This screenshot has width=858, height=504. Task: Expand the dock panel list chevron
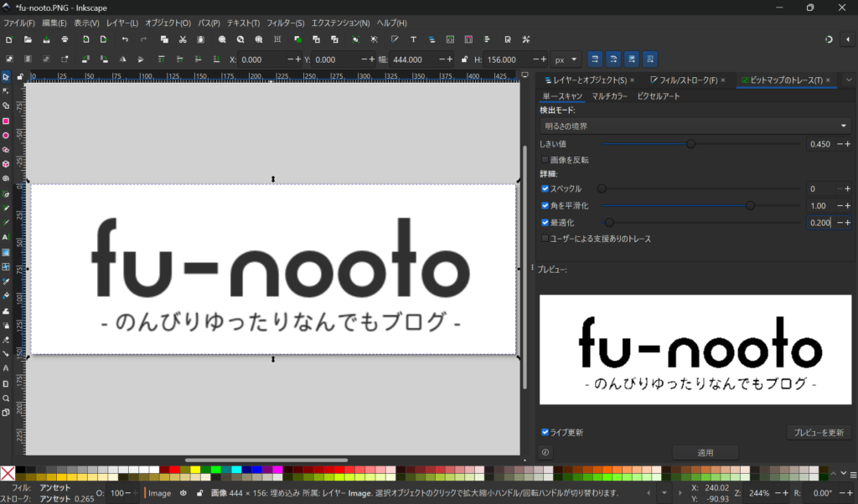pos(848,80)
